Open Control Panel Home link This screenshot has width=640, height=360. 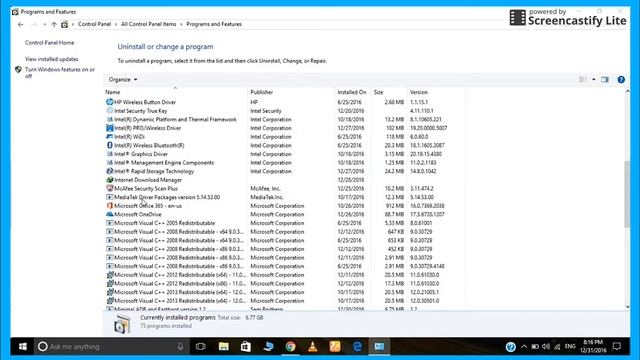(x=49, y=42)
